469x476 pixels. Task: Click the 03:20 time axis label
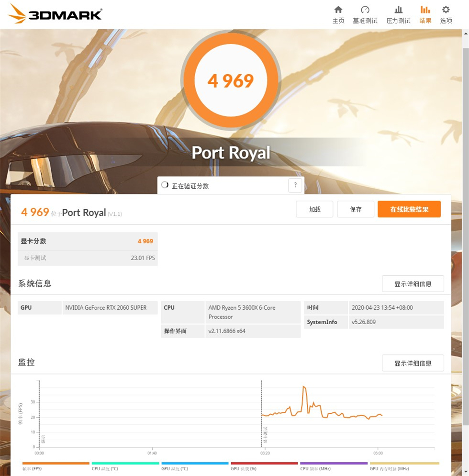click(265, 453)
